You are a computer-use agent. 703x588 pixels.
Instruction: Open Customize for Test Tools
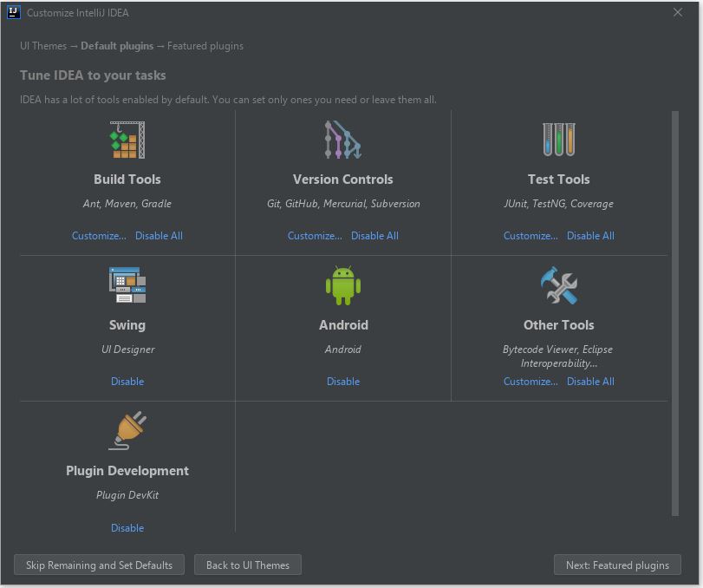(531, 236)
